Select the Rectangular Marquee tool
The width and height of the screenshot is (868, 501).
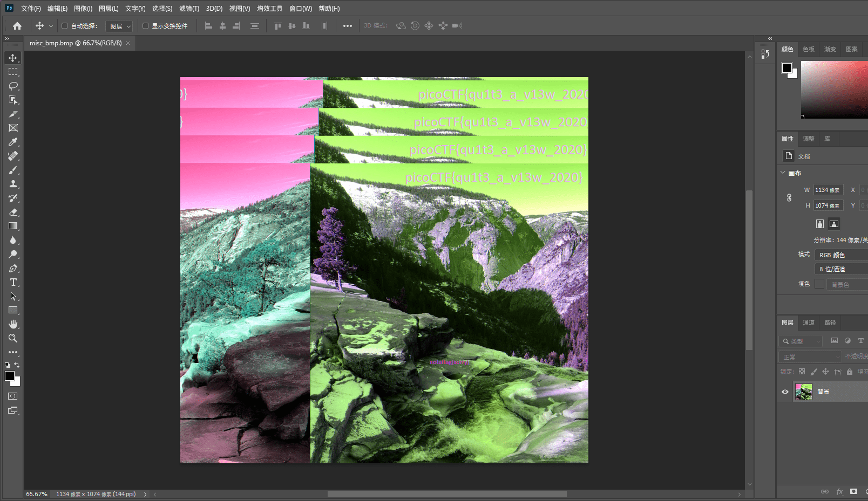pyautogui.click(x=13, y=72)
